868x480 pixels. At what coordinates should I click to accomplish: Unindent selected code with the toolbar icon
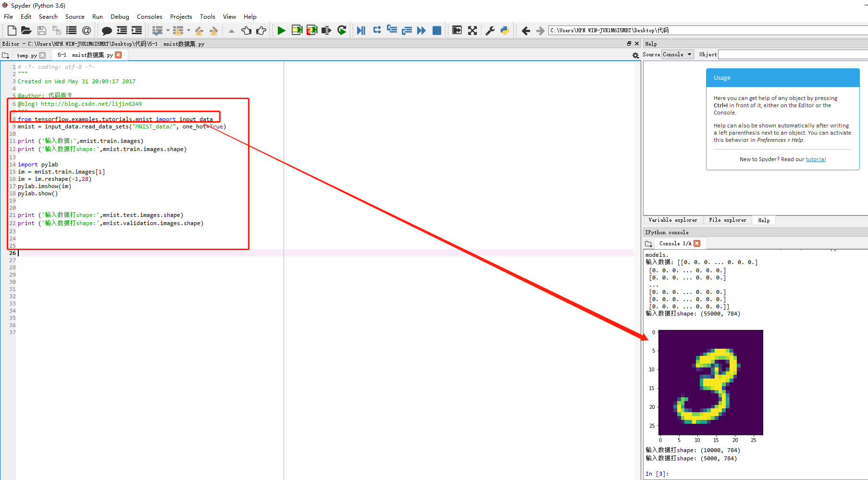pyautogui.click(x=122, y=30)
